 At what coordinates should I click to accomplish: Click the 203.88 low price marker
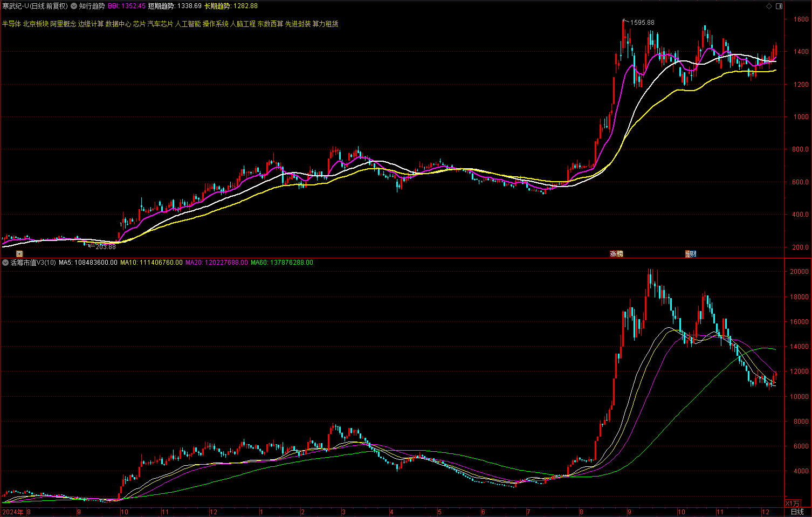click(105, 247)
